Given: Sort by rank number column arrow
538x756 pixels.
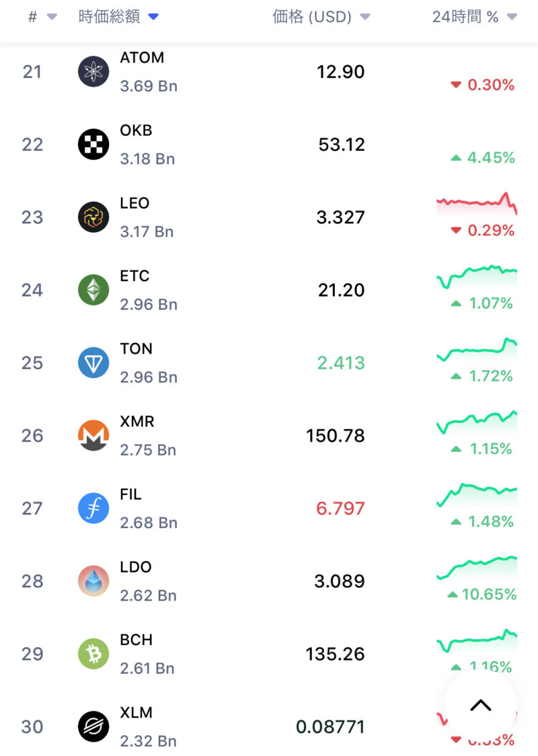Looking at the screenshot, I should [x=52, y=17].
